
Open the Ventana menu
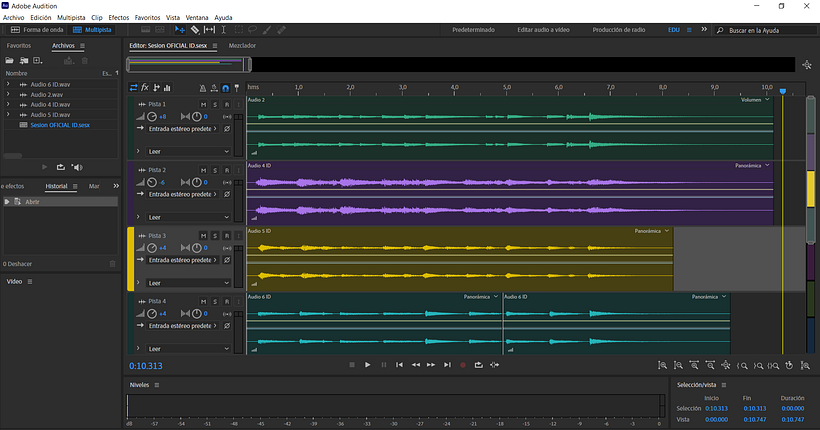(x=197, y=17)
